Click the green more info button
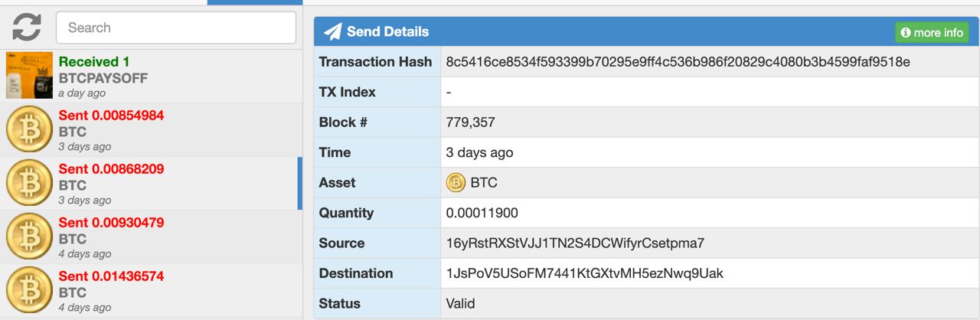980x320 pixels. [932, 32]
